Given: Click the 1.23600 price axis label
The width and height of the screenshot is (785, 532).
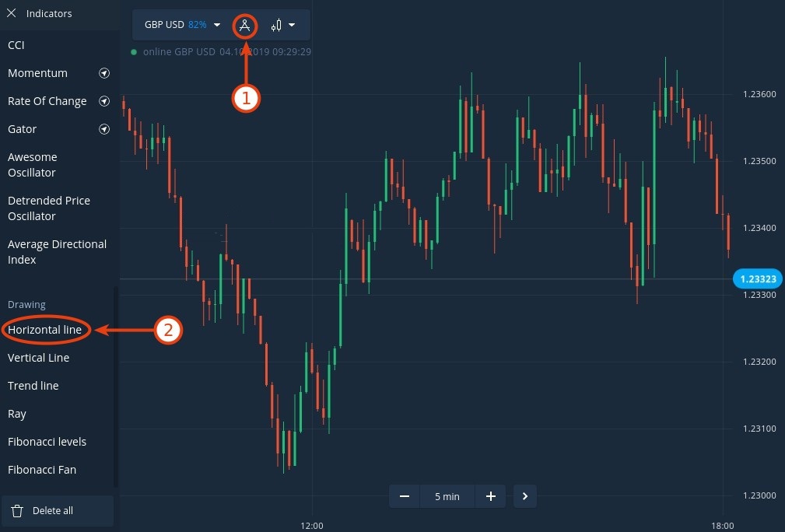Looking at the screenshot, I should [x=759, y=94].
